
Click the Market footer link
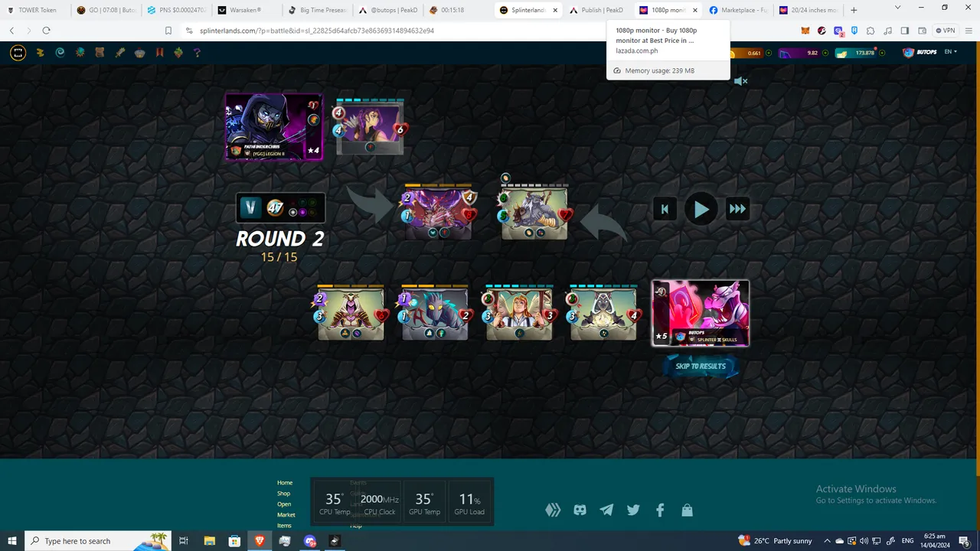click(286, 515)
